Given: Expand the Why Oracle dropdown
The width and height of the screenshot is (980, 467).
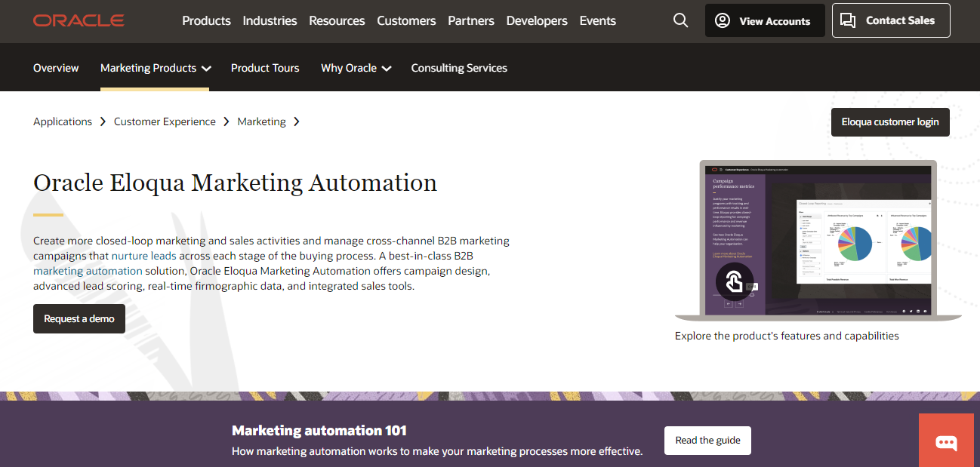Looking at the screenshot, I should pos(356,68).
